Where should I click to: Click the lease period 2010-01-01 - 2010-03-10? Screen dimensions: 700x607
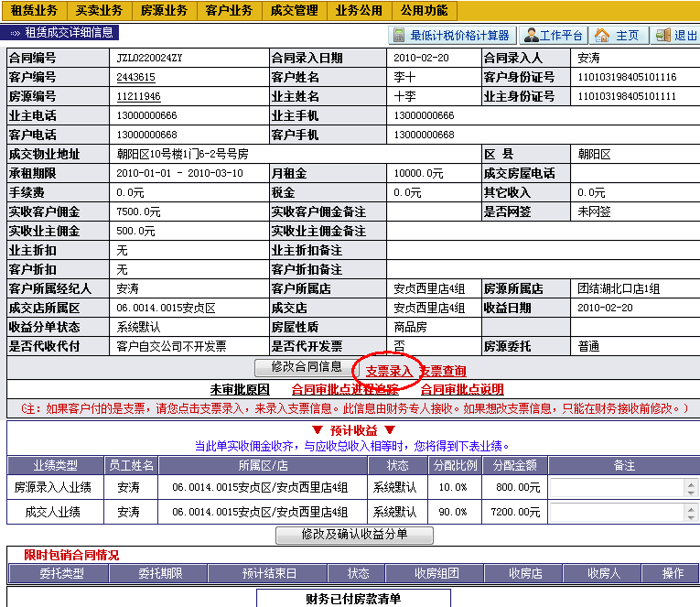[x=179, y=173]
